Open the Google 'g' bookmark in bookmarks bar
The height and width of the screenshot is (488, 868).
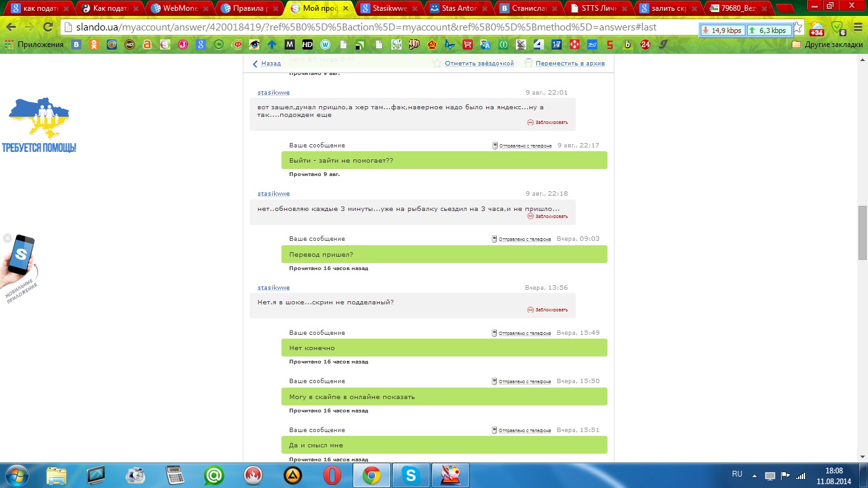[201, 44]
